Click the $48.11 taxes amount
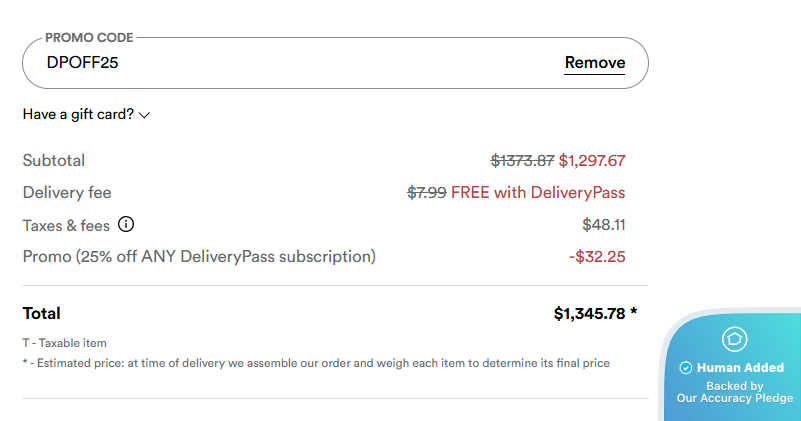Screen dimensions: 801x421 pos(604,225)
